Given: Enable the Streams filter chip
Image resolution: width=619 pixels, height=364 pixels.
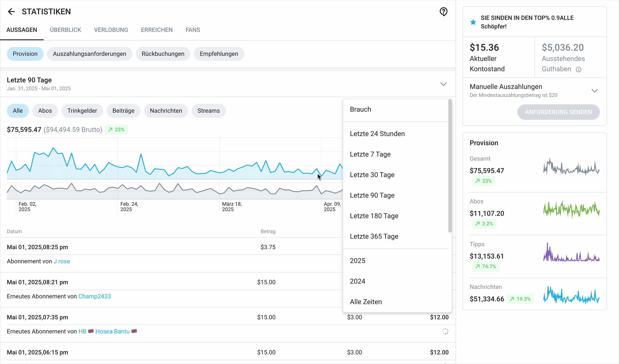Looking at the screenshot, I should [x=208, y=111].
